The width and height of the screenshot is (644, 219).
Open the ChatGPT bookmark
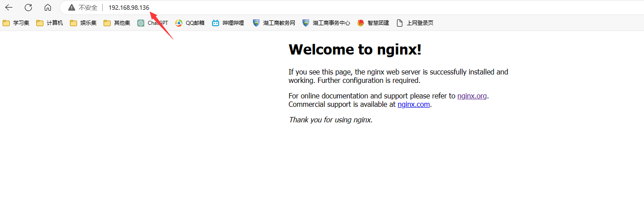point(153,23)
